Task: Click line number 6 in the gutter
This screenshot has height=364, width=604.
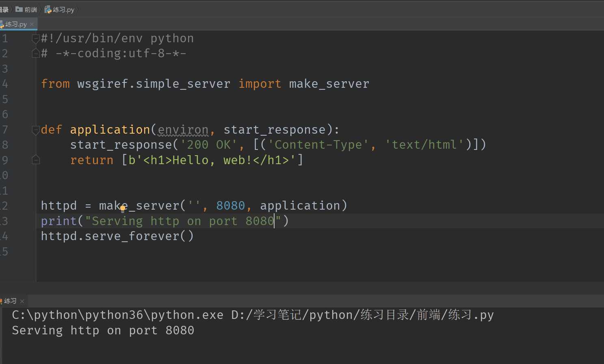Action: [x=5, y=114]
